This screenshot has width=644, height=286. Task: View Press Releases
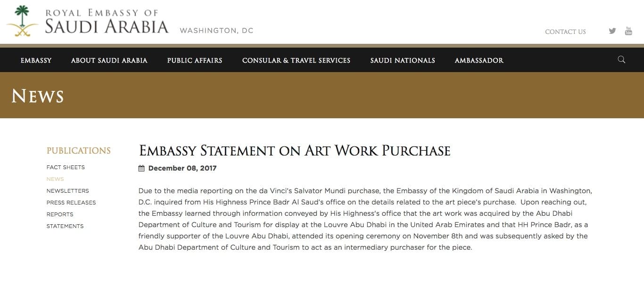71,203
